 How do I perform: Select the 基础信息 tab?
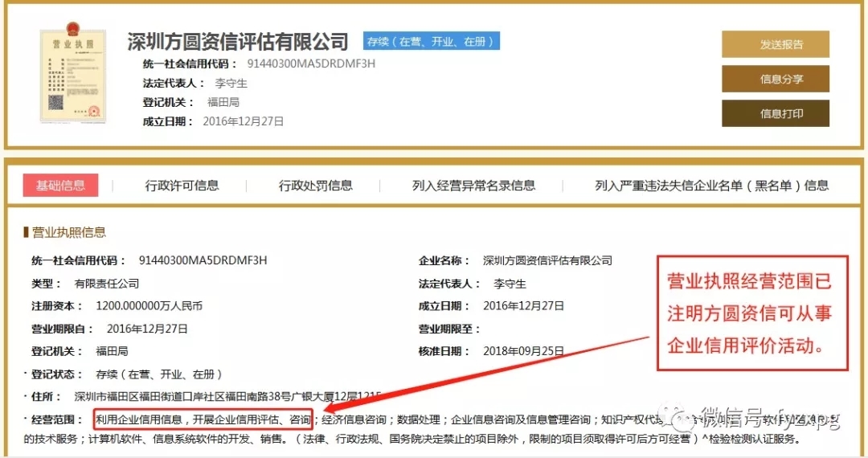pos(60,186)
